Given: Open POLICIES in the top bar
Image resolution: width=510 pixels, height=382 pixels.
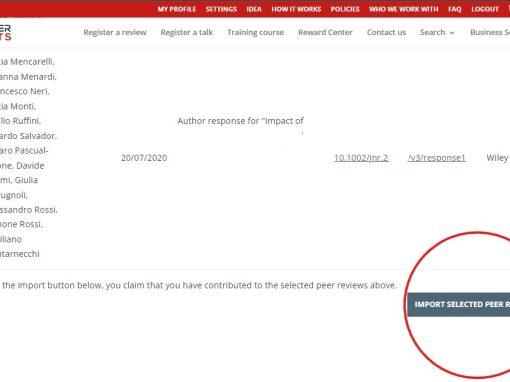Looking at the screenshot, I should click(x=345, y=9).
